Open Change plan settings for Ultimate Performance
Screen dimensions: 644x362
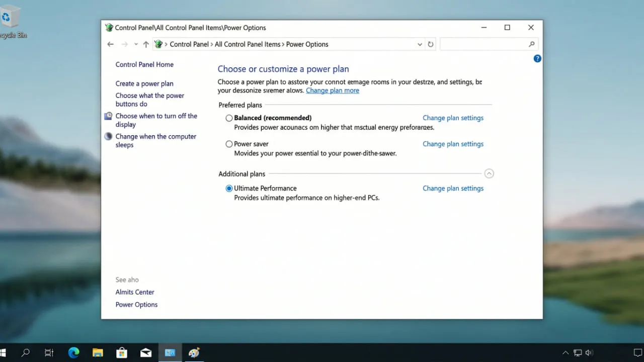click(x=453, y=188)
